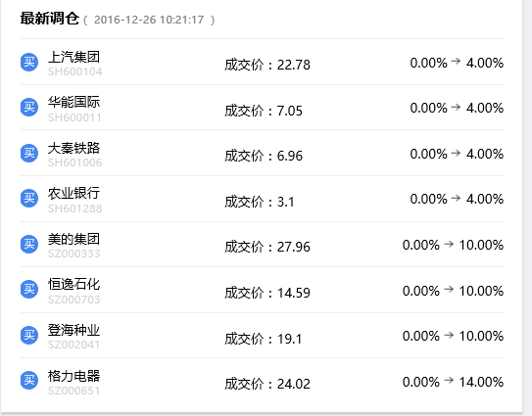Viewport: 532px width, 416px height.
Task: Click the buy icon beside 恒逸石化
Action: (29, 289)
